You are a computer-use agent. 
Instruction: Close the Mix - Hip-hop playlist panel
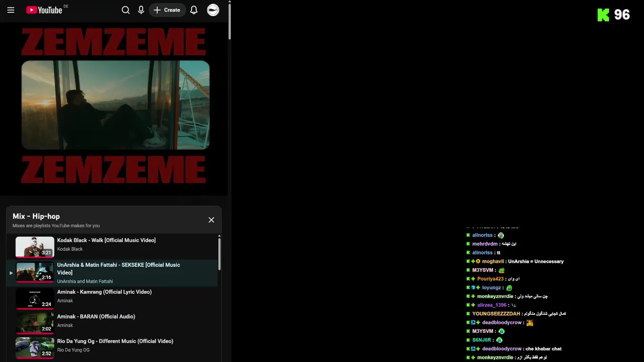click(211, 220)
